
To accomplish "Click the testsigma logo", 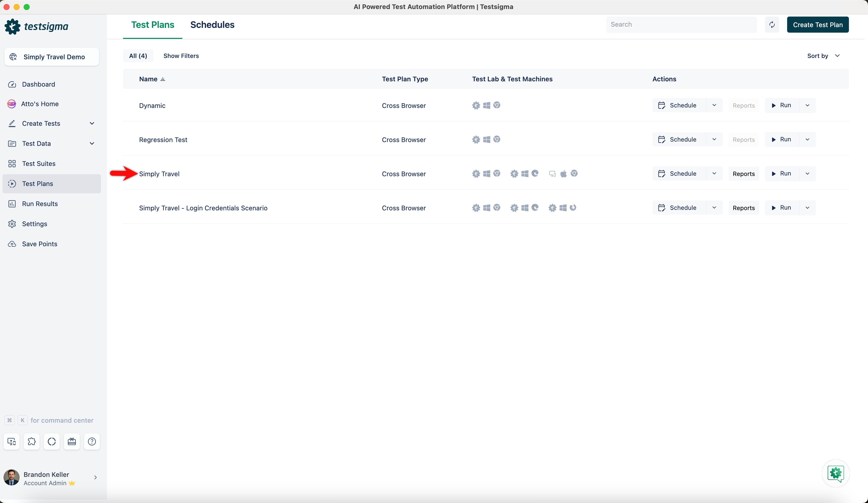I will pos(36,27).
